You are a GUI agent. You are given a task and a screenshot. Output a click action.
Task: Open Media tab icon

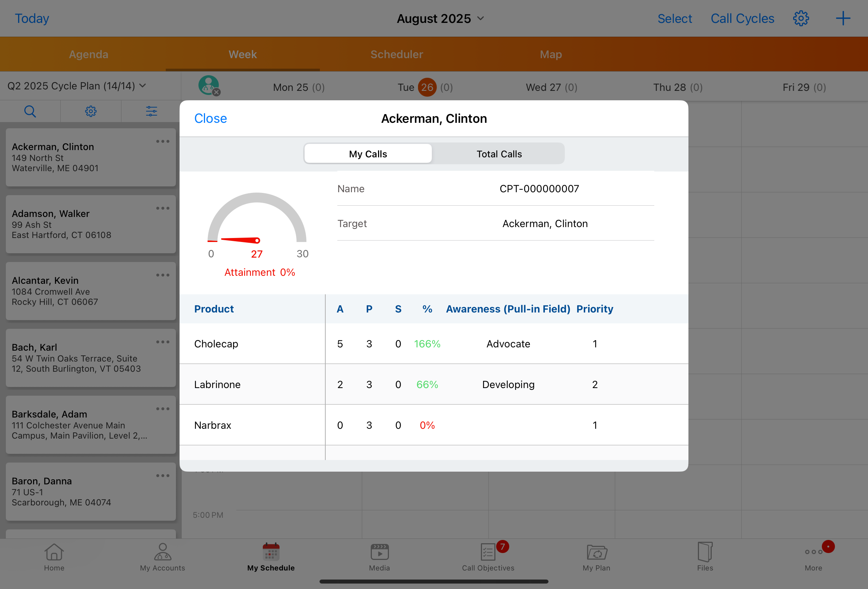click(x=379, y=552)
